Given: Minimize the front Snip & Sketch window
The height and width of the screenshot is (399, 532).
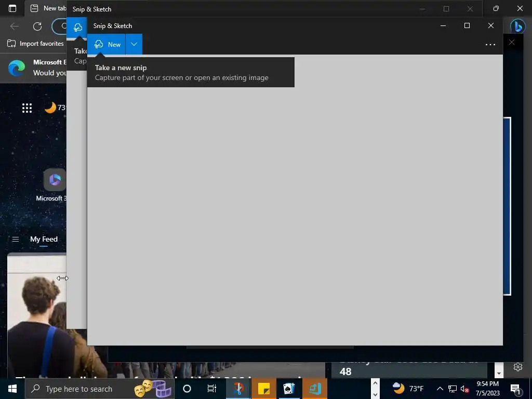Looking at the screenshot, I should [443, 26].
